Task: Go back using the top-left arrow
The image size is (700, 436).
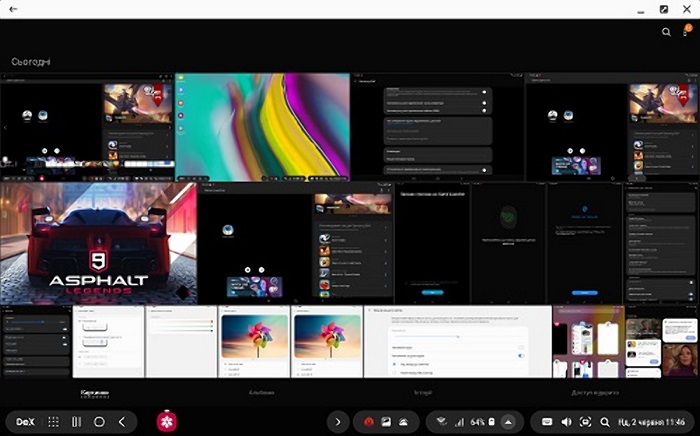Action: pyautogui.click(x=13, y=9)
